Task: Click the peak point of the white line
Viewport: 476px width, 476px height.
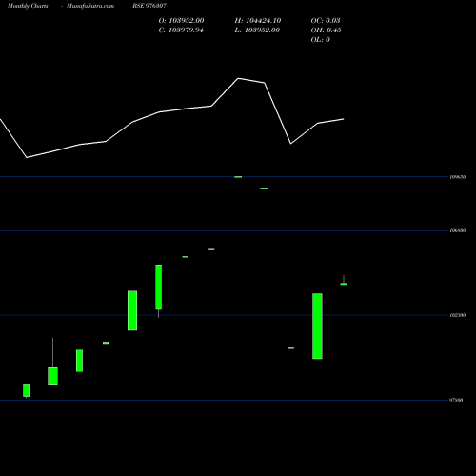Action: tap(238, 78)
